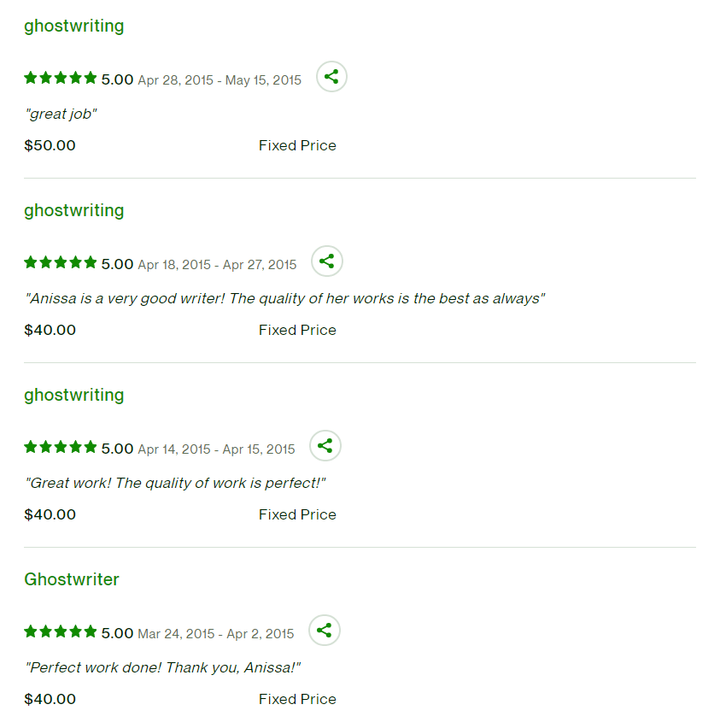Click stars on the Mar 24 – Apr 2 review
Image resolution: width=726 pixels, height=728 pixels.
pyautogui.click(x=61, y=632)
